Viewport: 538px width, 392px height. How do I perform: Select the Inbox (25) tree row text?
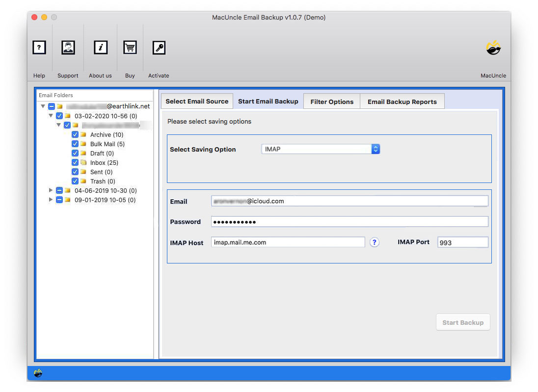coord(104,162)
